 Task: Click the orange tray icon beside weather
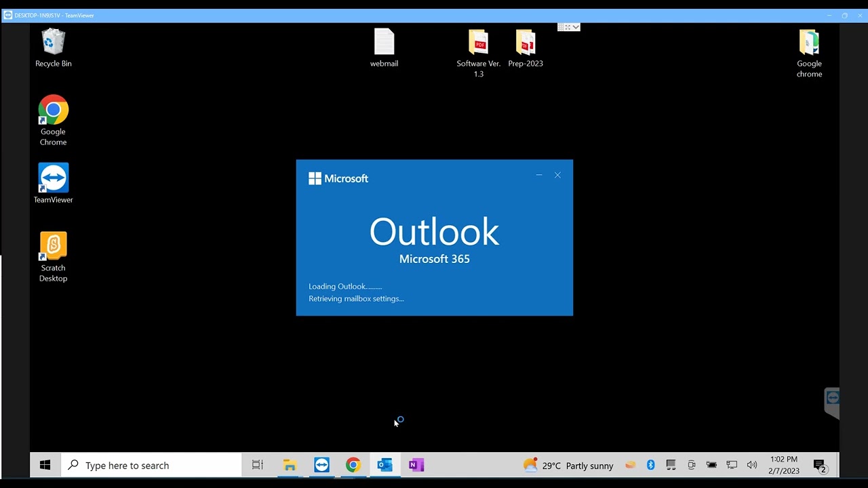[631, 465]
